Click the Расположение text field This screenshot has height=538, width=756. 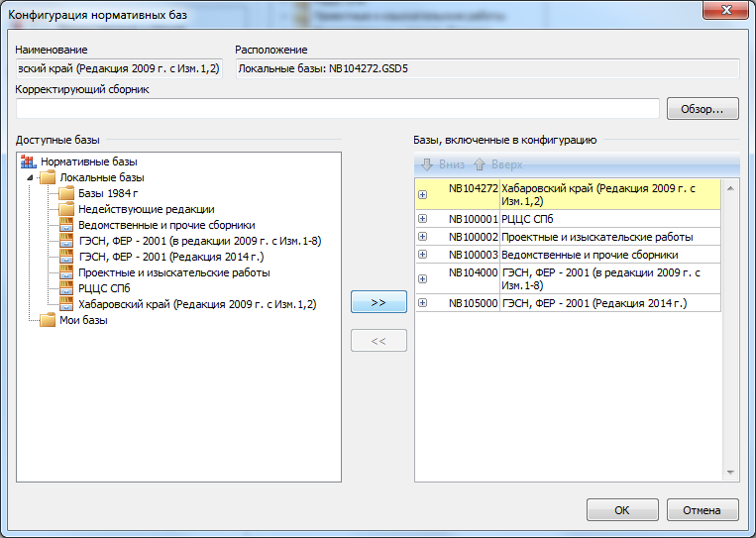(487, 69)
